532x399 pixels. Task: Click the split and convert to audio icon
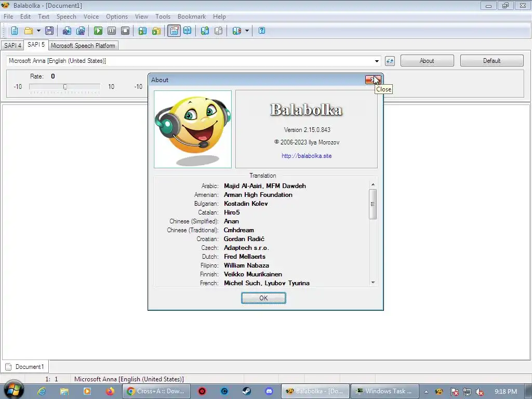point(81,31)
